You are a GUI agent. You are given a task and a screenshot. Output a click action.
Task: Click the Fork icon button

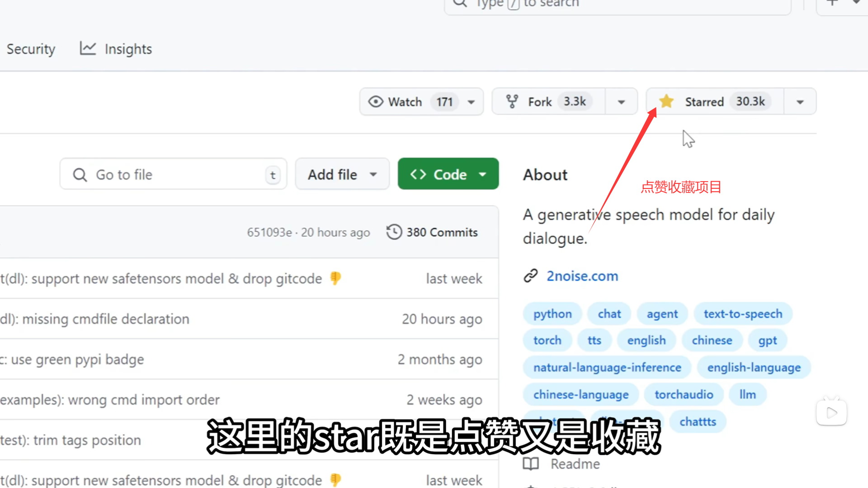click(x=512, y=102)
